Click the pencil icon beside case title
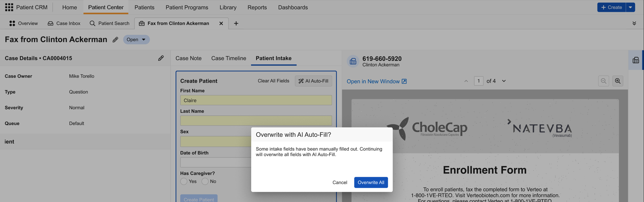 click(x=115, y=40)
